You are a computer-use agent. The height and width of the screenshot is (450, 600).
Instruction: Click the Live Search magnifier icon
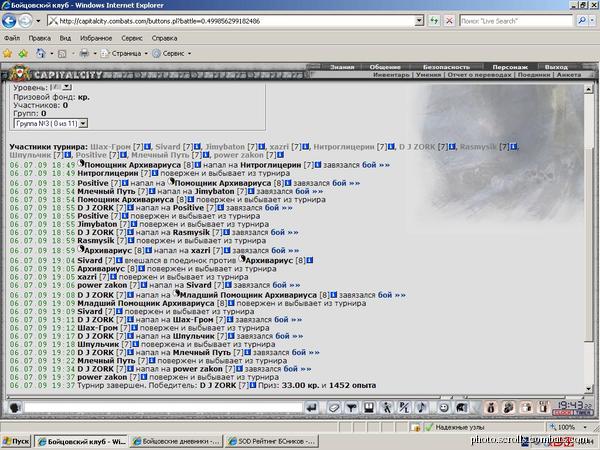click(x=582, y=21)
